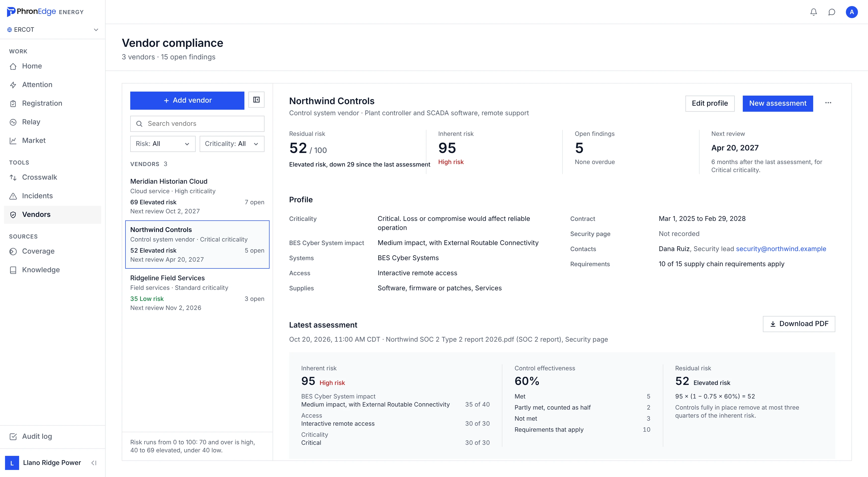Click the Knowledge book icon
Screen dimensions: 868x477
tap(13, 270)
